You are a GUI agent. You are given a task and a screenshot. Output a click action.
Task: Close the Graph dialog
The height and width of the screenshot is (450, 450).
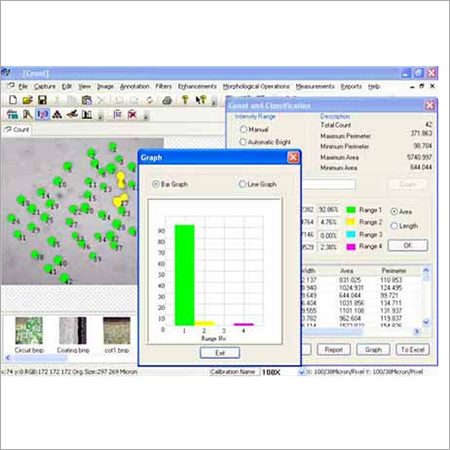tap(293, 157)
